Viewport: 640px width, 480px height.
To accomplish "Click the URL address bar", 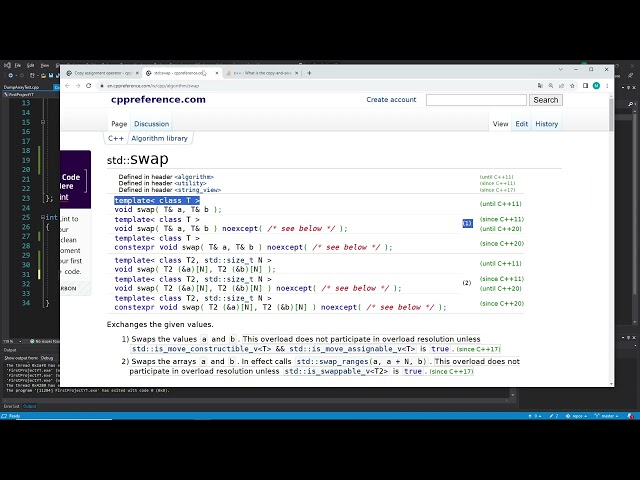I will 316,86.
